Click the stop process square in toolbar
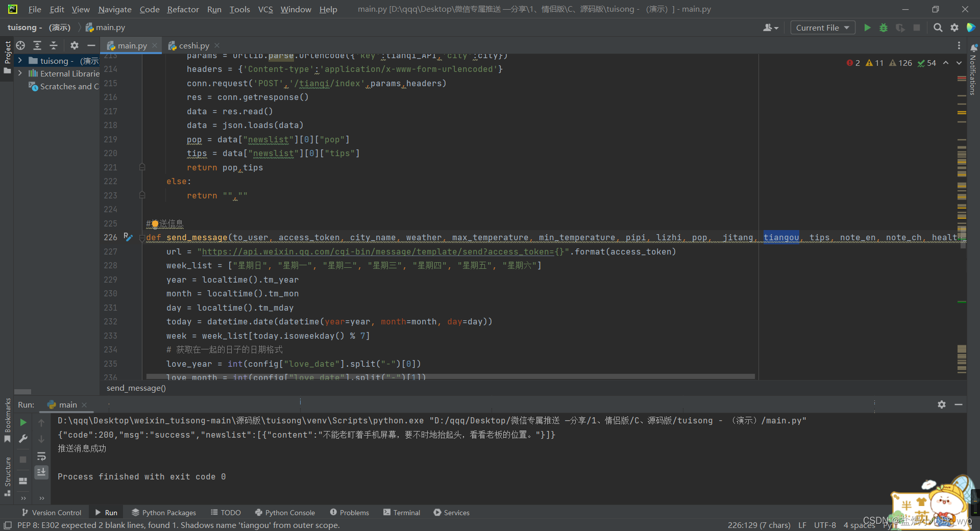 917,28
